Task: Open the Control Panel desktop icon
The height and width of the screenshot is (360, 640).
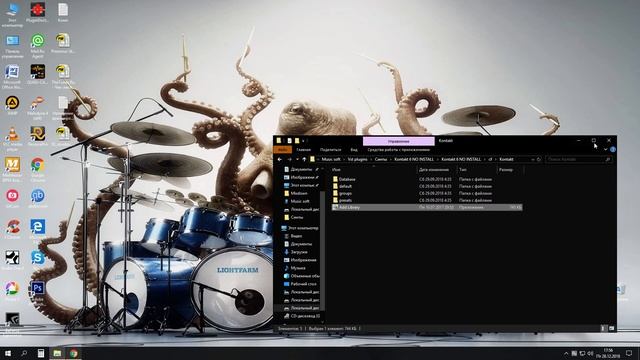Action: (x=12, y=46)
